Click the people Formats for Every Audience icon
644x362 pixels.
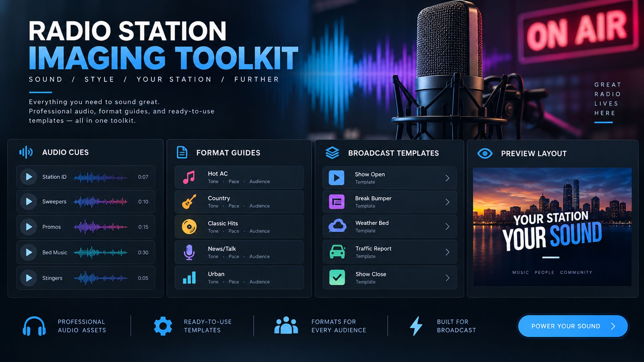tap(286, 325)
